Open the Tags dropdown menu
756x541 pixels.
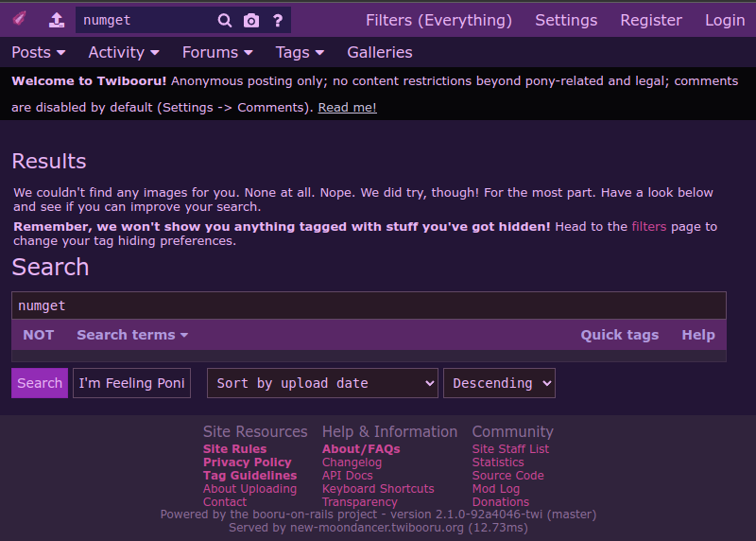pos(300,52)
